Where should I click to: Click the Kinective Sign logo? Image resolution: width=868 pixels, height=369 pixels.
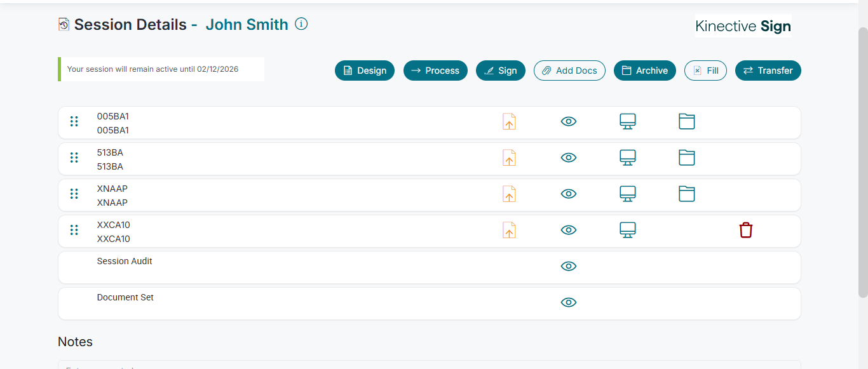coord(743,26)
